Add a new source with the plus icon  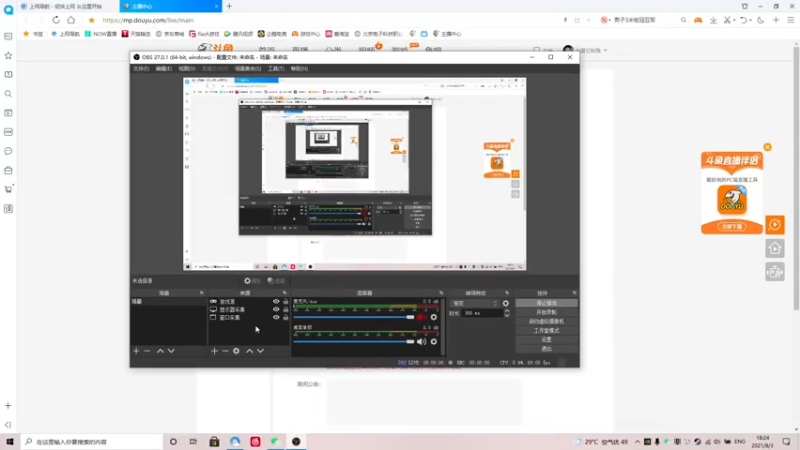214,351
